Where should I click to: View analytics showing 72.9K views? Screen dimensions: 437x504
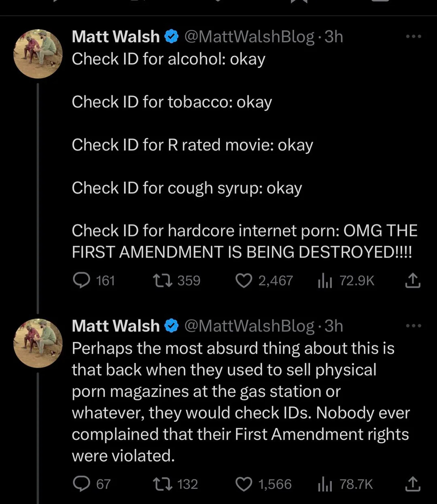(x=325, y=280)
